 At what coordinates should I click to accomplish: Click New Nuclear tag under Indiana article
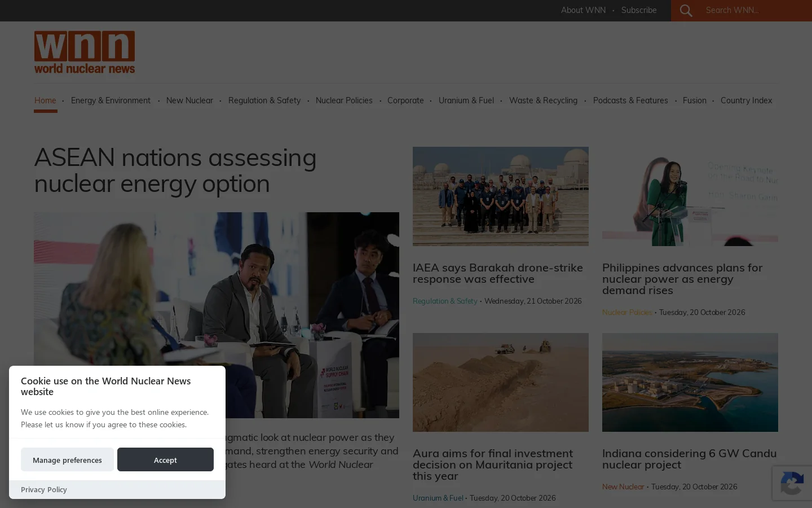pyautogui.click(x=623, y=487)
